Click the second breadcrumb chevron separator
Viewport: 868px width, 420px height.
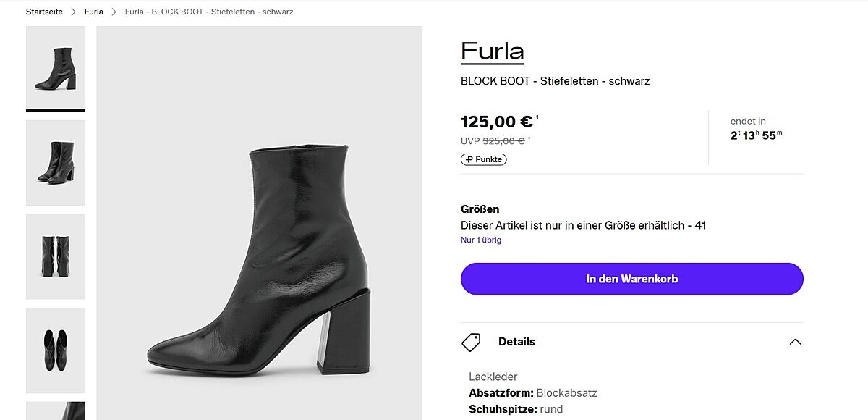coord(114,12)
